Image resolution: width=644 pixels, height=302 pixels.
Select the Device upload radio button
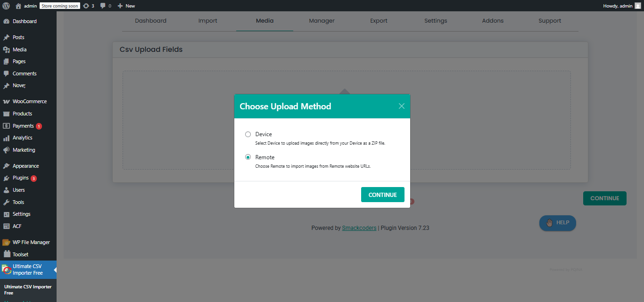tap(248, 134)
